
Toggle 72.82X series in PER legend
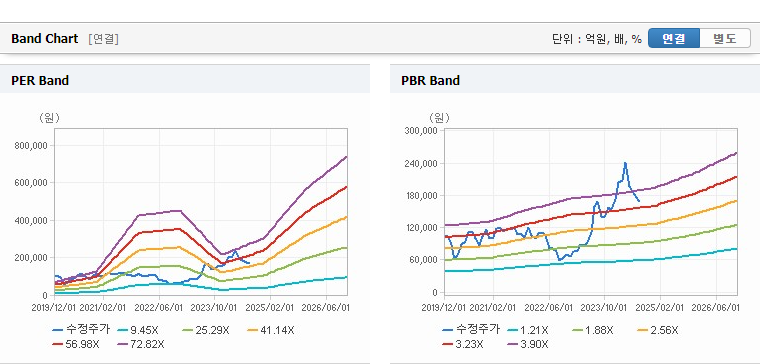141,344
